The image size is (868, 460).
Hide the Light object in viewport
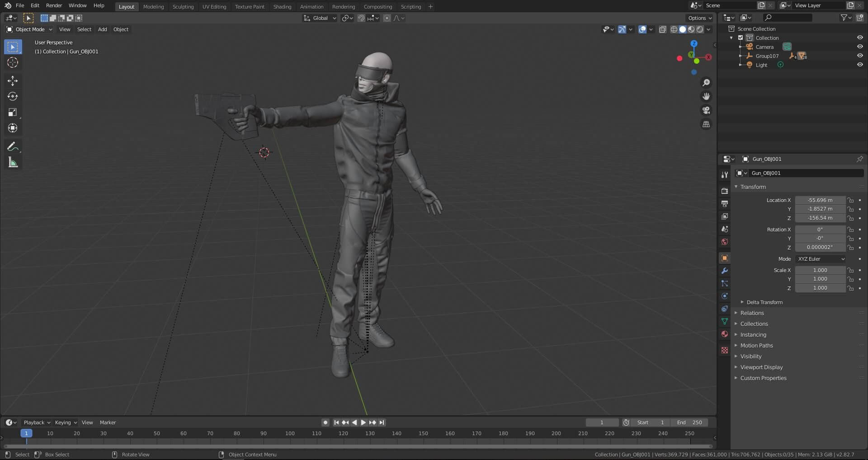tap(859, 65)
